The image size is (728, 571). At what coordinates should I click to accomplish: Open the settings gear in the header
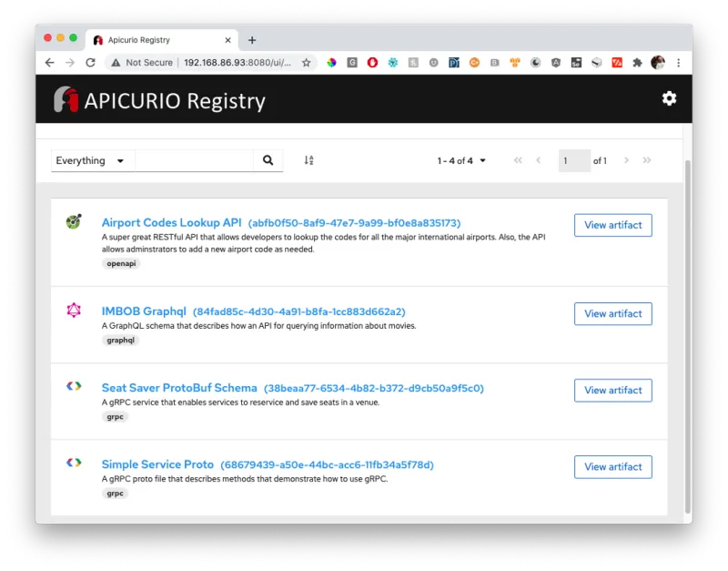click(669, 98)
